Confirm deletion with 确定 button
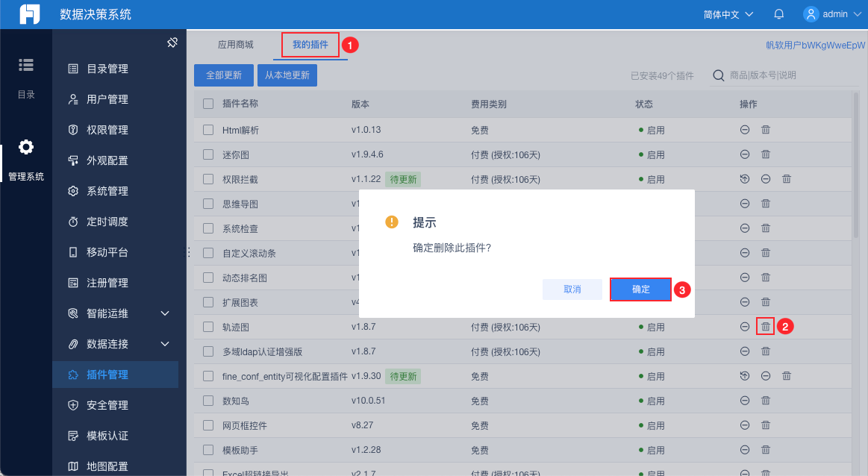Image resolution: width=868 pixels, height=476 pixels. [x=640, y=289]
